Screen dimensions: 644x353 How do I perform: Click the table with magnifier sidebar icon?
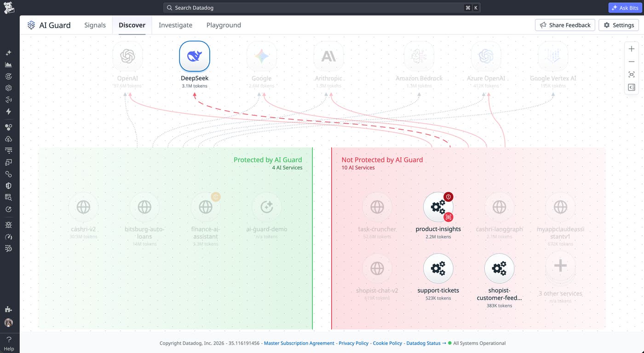8,197
